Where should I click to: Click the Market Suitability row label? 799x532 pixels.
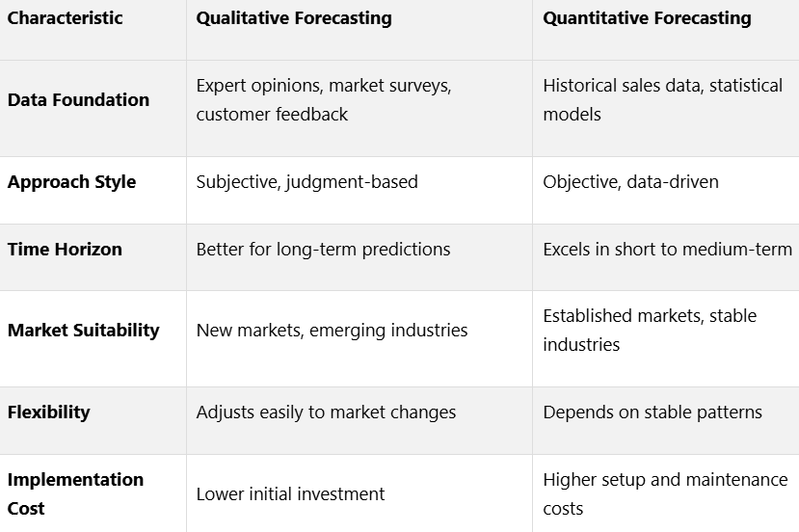[x=84, y=331]
